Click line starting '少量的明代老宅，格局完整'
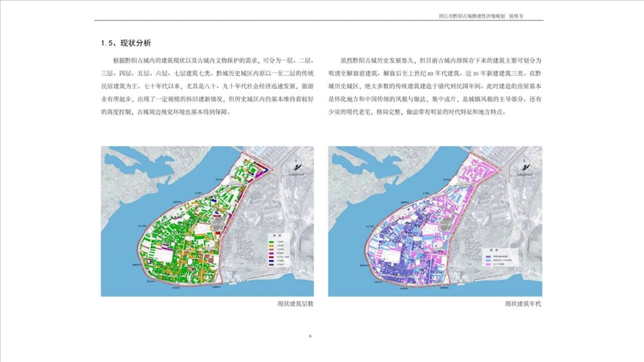Screen dimensions: 644x362 point(417,112)
